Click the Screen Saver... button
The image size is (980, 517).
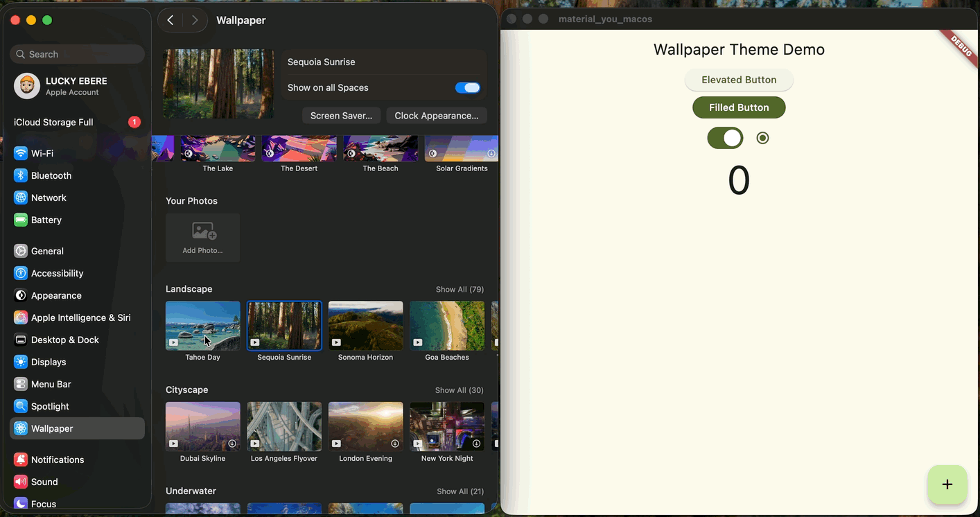341,116
